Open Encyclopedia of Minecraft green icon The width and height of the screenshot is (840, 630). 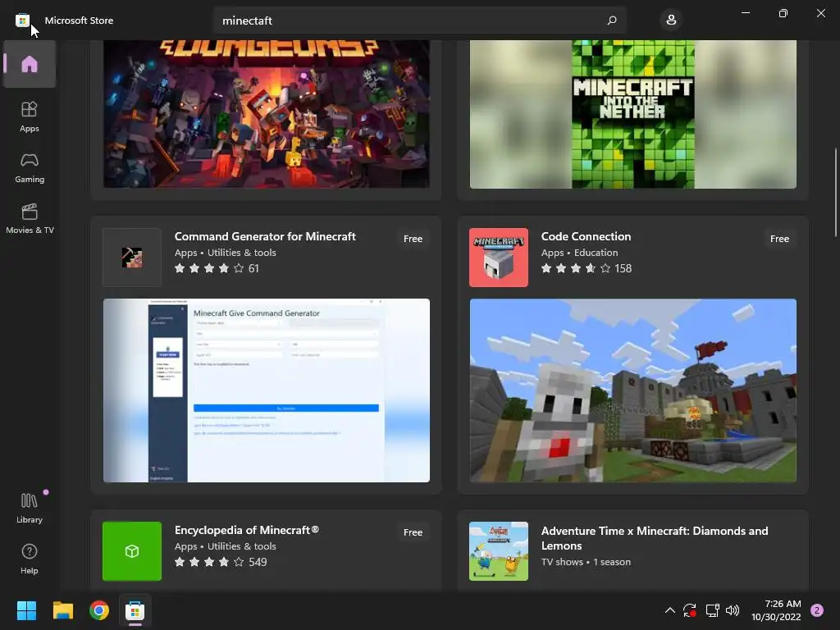tap(132, 551)
